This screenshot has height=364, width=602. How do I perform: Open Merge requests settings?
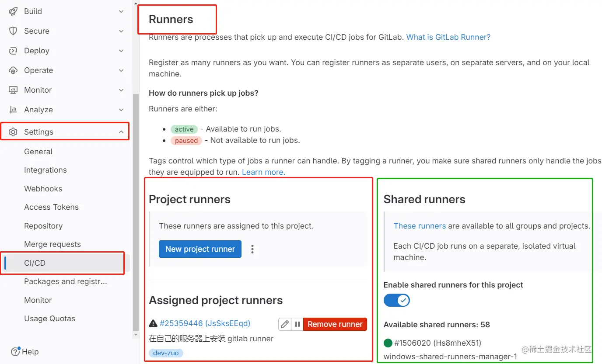point(52,244)
